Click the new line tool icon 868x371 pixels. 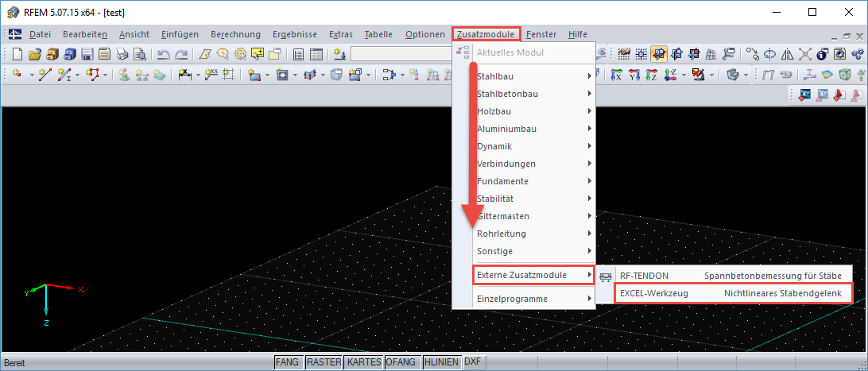(45, 74)
